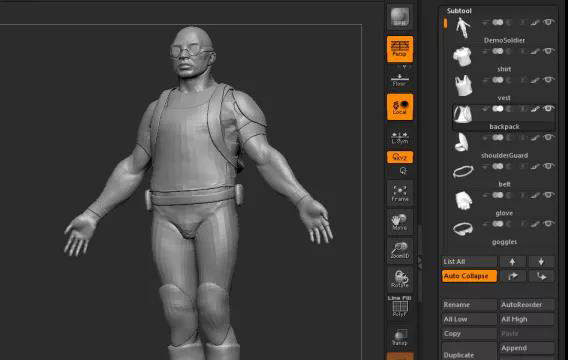Hide the goggles subtool with eye icon
This screenshot has width=568, height=360.
548,223
